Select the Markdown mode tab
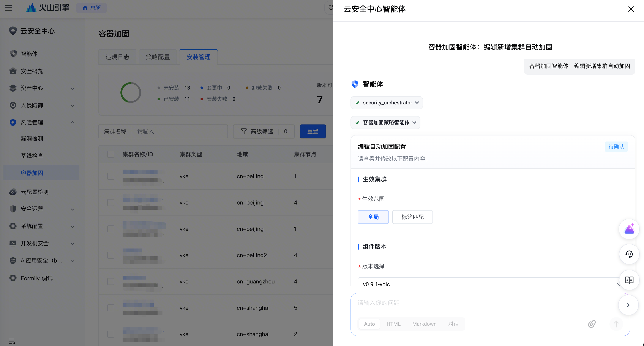Screen dimensions: 644x346 [424, 324]
